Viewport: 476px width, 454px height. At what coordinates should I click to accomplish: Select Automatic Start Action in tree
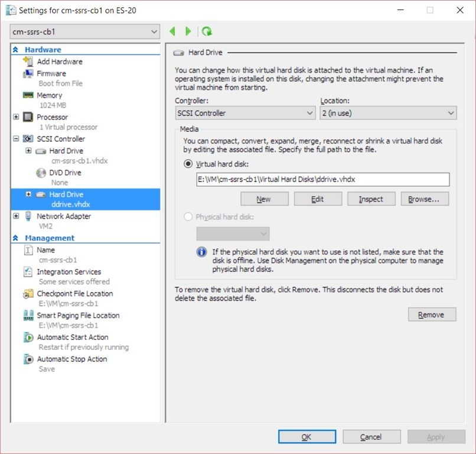tap(72, 337)
